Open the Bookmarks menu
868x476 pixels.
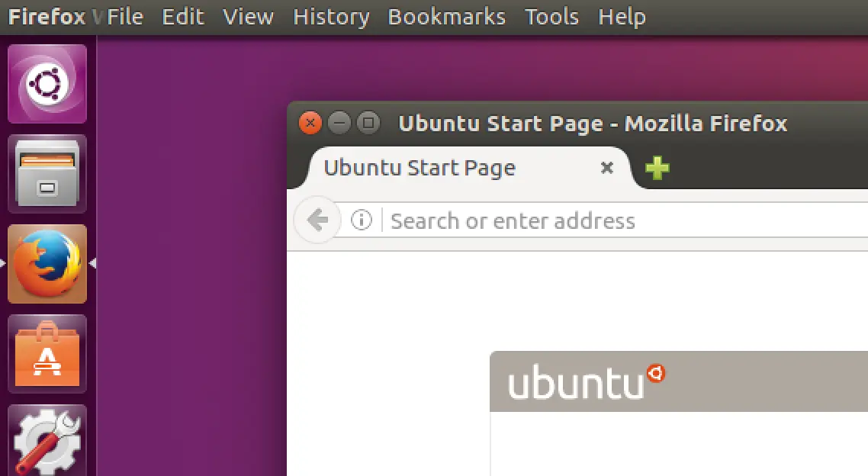pyautogui.click(x=447, y=17)
